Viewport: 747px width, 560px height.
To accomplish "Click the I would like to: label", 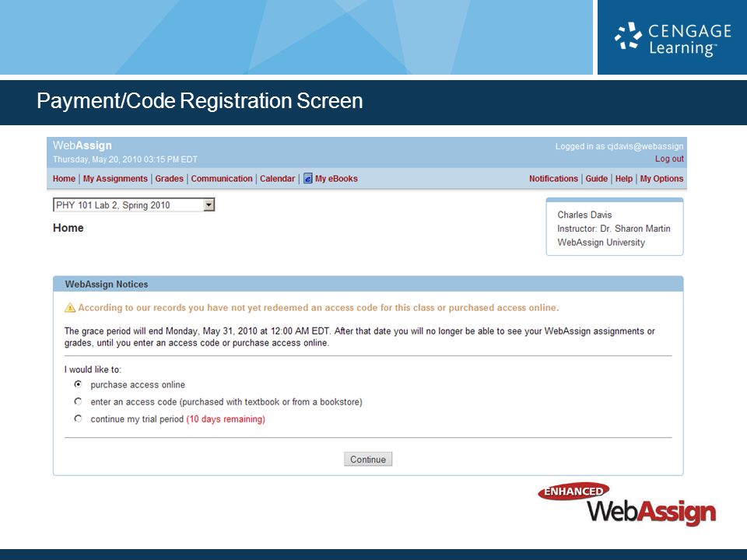I will [x=93, y=369].
